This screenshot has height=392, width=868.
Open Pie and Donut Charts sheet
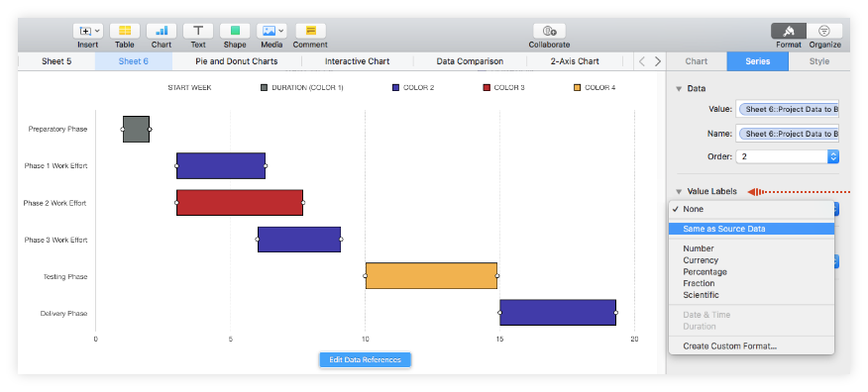coord(237,61)
